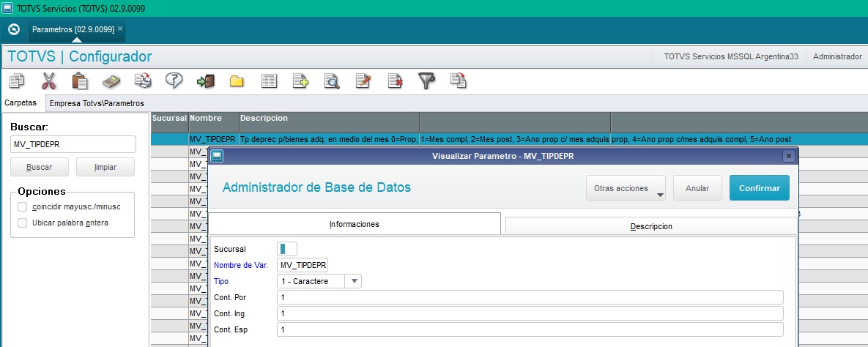This screenshot has width=868, height=347.
Task: Click the printer icon in toolbar
Action: tap(143, 81)
